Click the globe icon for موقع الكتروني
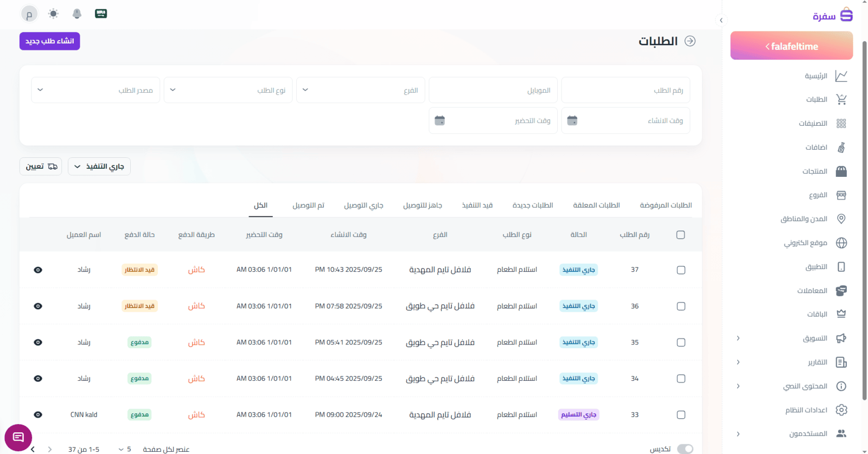This screenshot has height=454, width=868. click(841, 243)
